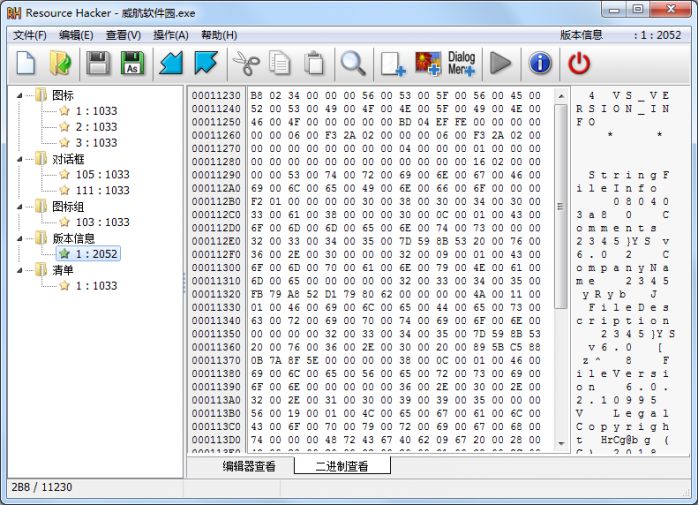This screenshot has height=505, width=698.
Task: Click hex offset 00011230
Action: [216, 96]
